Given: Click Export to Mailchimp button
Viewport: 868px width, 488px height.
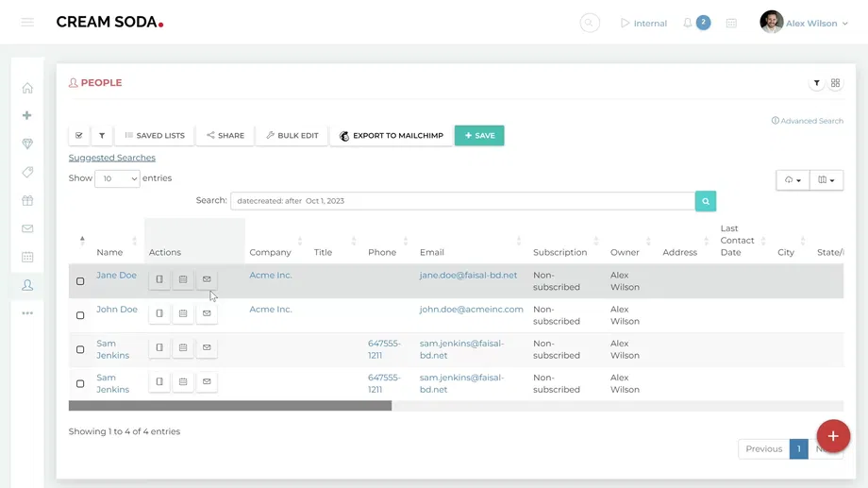Looking at the screenshot, I should pyautogui.click(x=391, y=136).
